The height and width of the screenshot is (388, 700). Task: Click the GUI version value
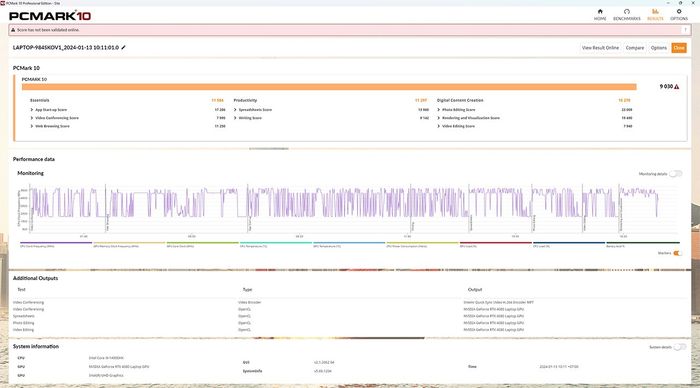[x=324, y=363]
